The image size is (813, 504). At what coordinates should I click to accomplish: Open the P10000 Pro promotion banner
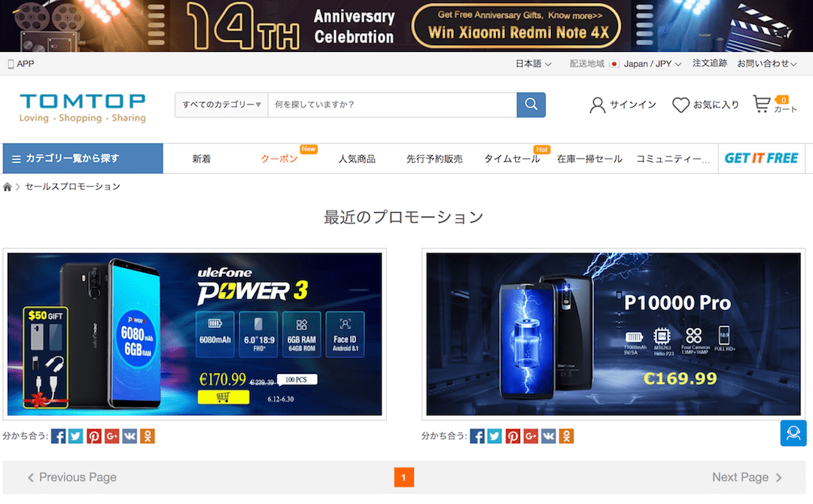pos(614,334)
